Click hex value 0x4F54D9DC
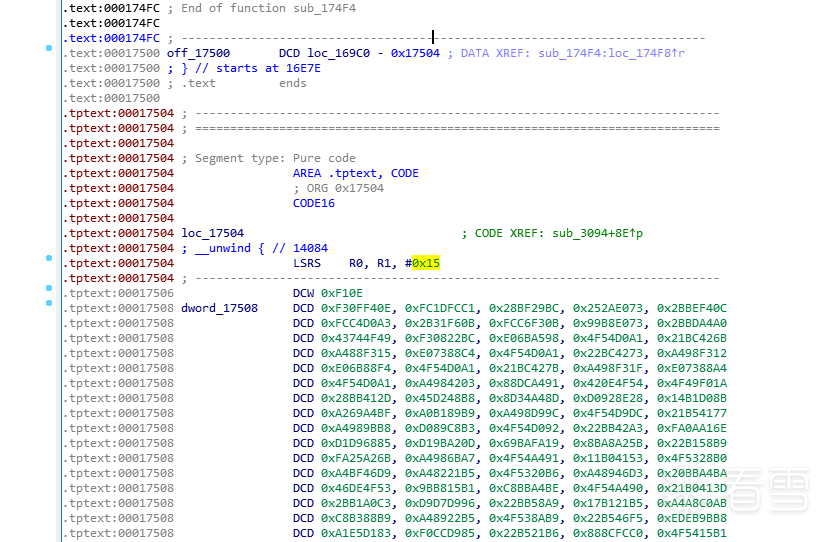 pos(608,413)
